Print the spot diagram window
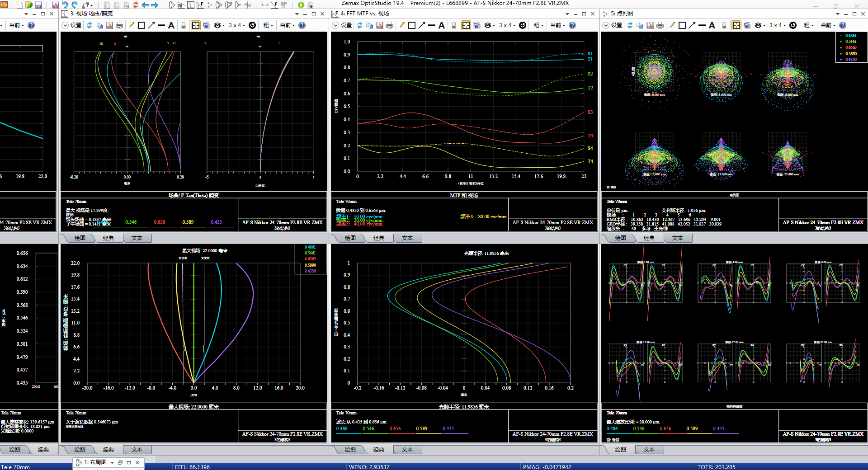The height and width of the screenshot is (470, 868). pos(660,25)
